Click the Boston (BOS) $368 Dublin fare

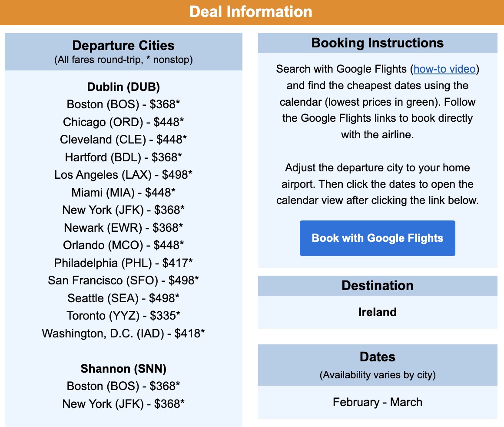(x=123, y=104)
